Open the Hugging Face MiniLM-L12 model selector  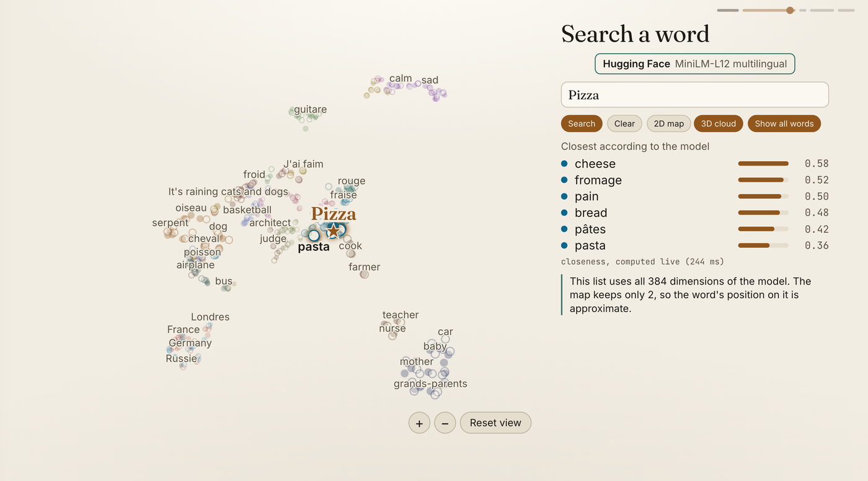click(x=695, y=64)
